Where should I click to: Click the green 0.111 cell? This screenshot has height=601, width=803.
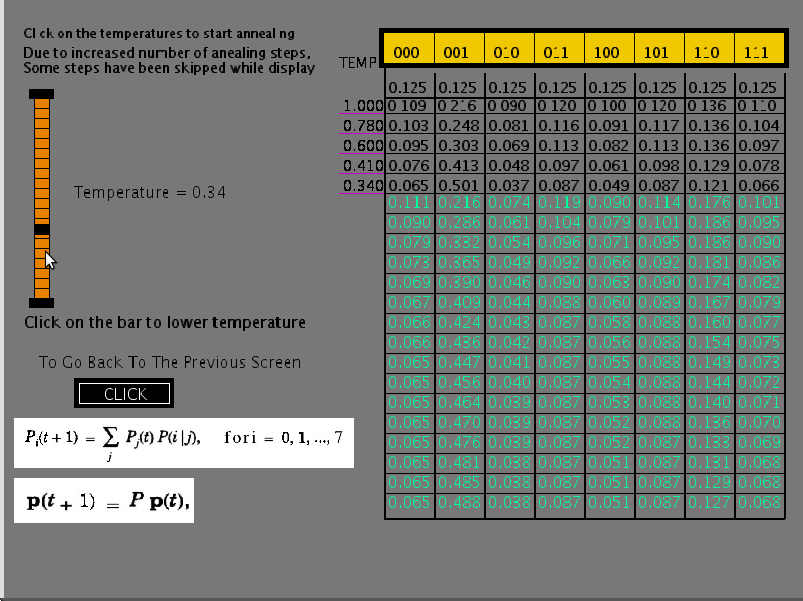click(409, 202)
